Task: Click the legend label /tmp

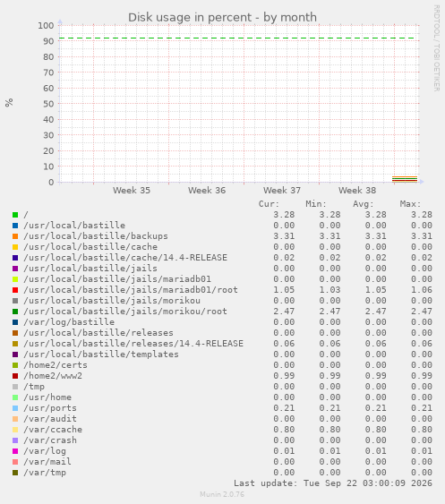Action: [34, 387]
